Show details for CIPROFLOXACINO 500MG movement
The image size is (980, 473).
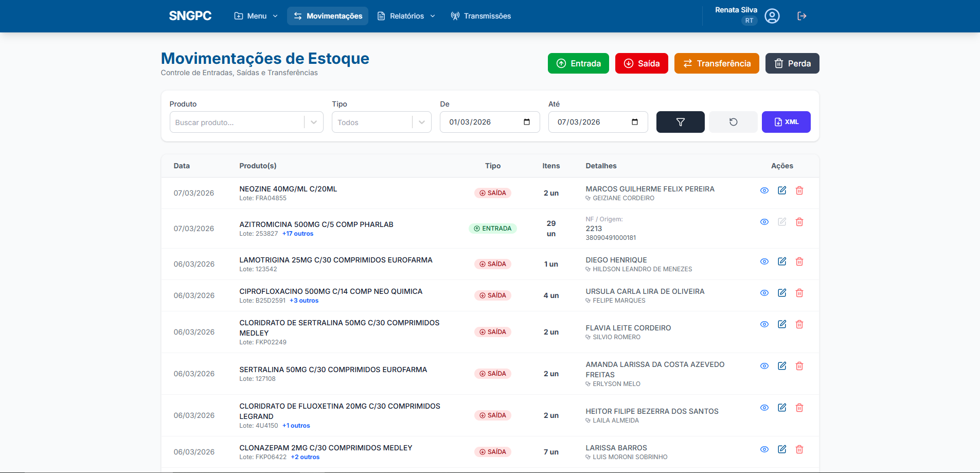(x=764, y=293)
